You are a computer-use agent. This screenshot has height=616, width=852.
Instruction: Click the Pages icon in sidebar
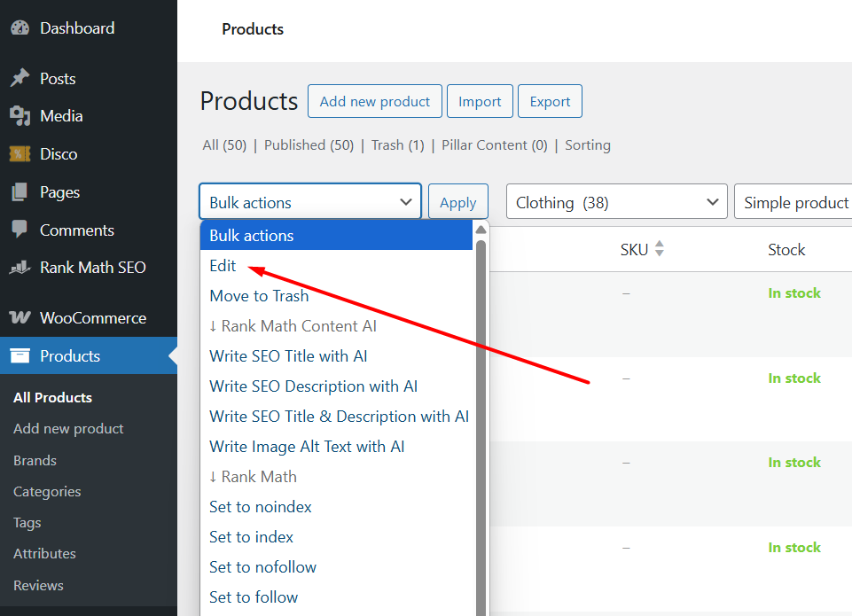click(x=20, y=191)
